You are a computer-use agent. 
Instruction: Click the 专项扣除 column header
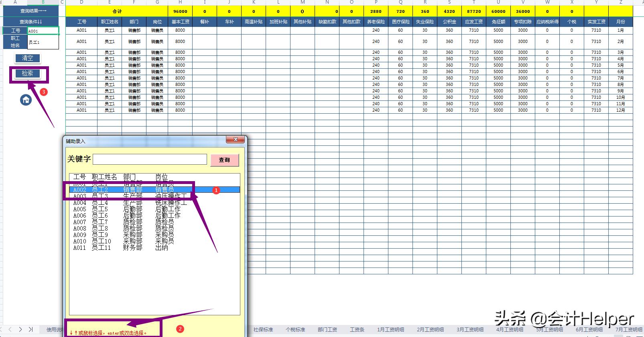click(523, 22)
